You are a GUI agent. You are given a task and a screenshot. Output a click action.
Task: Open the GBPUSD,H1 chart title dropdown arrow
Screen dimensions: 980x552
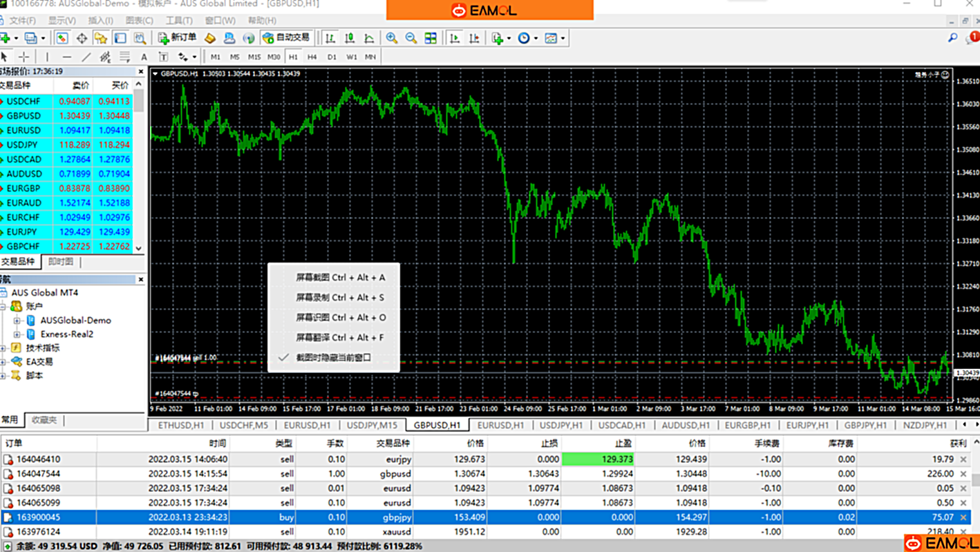(x=156, y=73)
